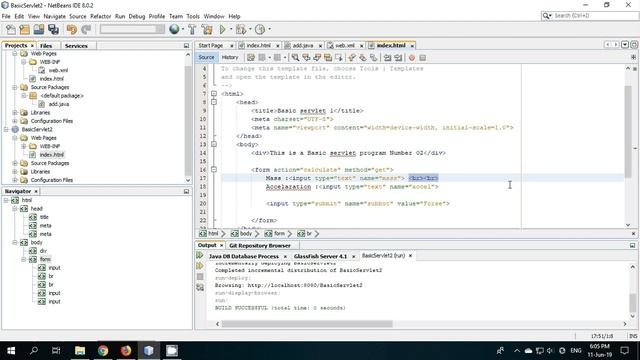Click the Stop icon in the Output panel
The width and height of the screenshot is (640, 360).
pos(200,277)
